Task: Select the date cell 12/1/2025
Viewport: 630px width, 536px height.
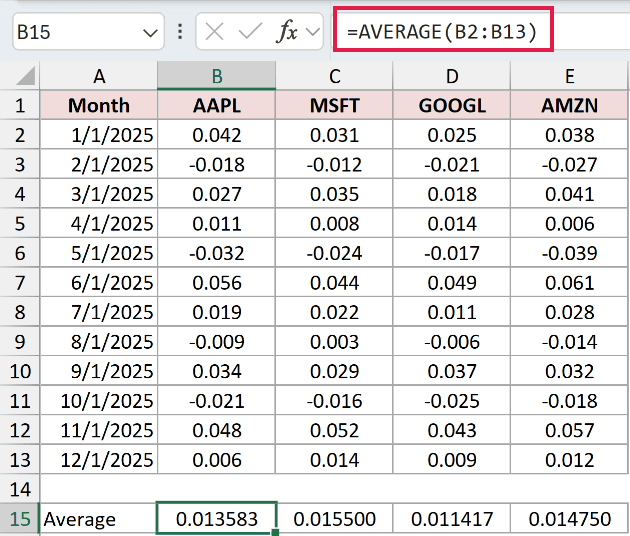Action: point(99,460)
